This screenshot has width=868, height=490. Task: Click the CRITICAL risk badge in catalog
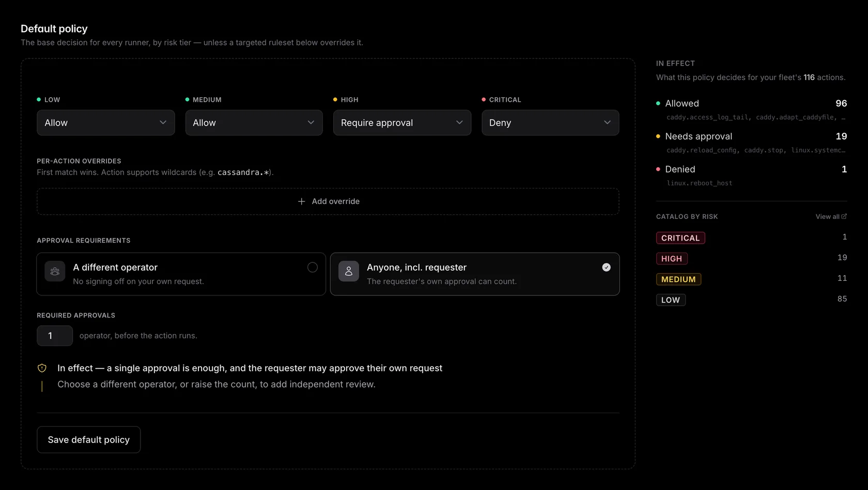[680, 238]
